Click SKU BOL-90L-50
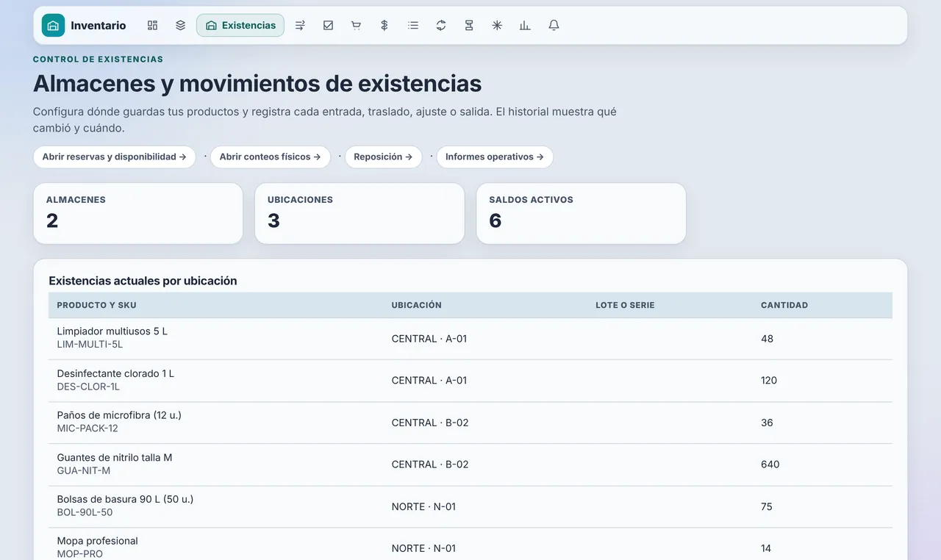941x560 pixels. click(85, 512)
